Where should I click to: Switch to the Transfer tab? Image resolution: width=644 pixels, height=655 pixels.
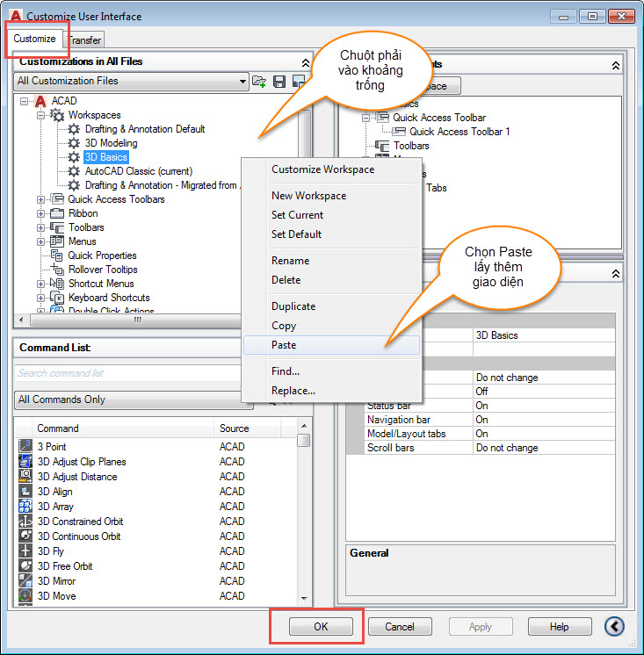(x=85, y=40)
